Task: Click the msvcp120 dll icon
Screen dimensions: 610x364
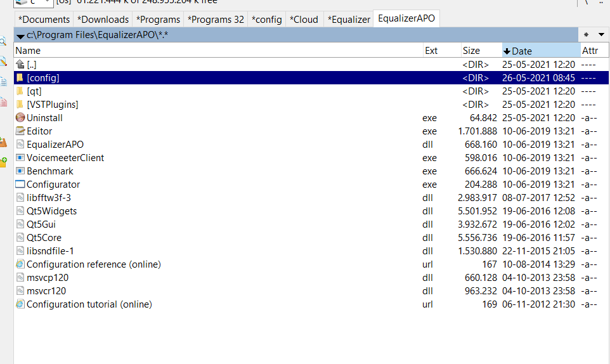Action: (20, 277)
